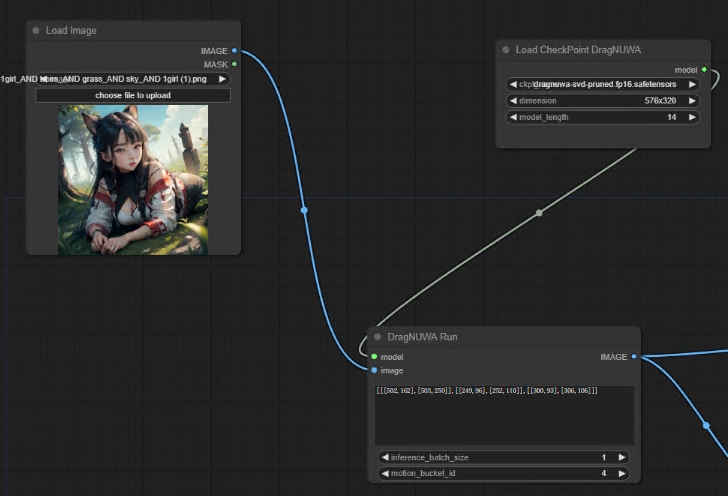Increase motion_bucket_id with right arrow
The width and height of the screenshot is (728, 496).
pyautogui.click(x=622, y=473)
